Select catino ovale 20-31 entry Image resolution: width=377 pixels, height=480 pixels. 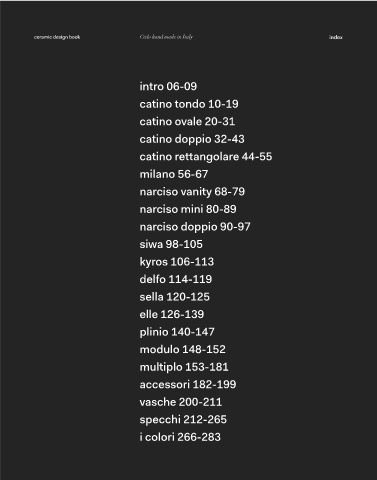[187, 121]
